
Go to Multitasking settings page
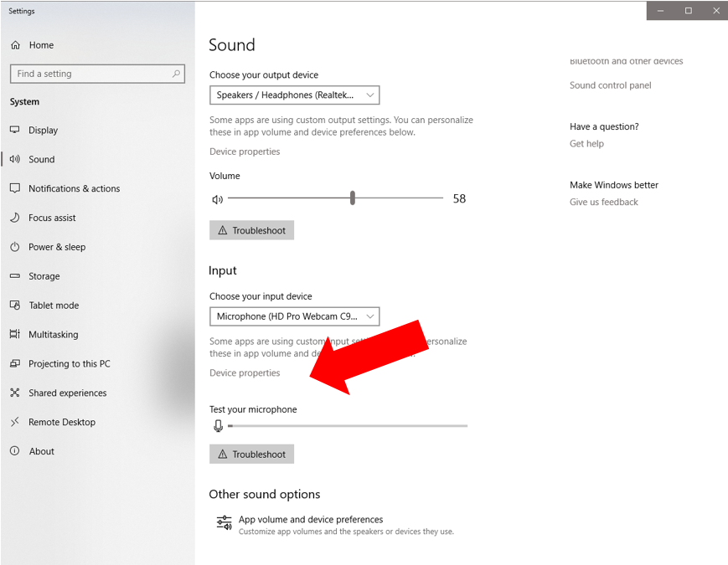(x=53, y=335)
